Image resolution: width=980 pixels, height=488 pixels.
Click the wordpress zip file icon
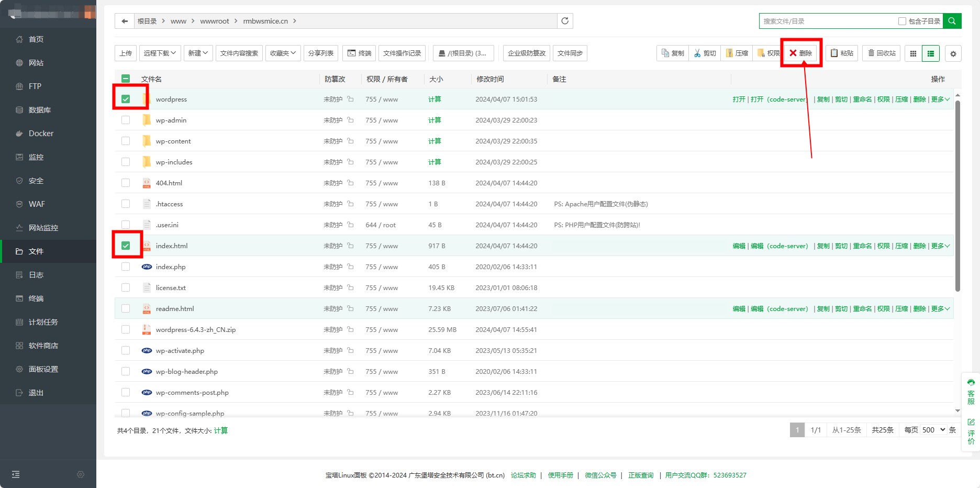pyautogui.click(x=147, y=329)
